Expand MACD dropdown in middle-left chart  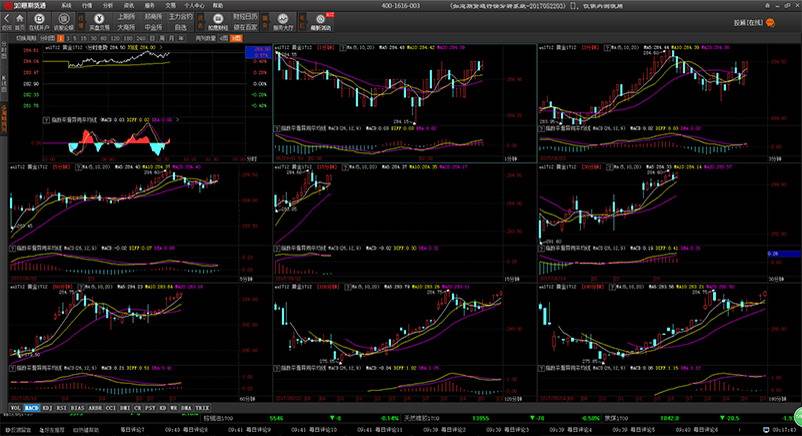(13, 248)
